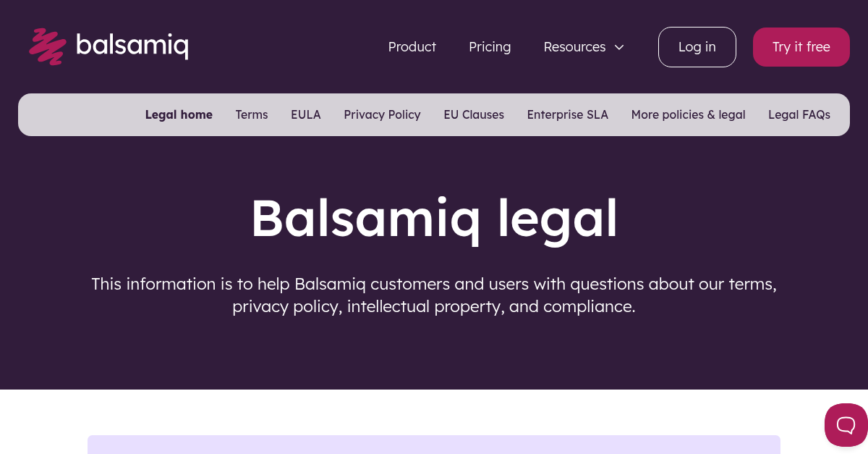The image size is (868, 454).
Task: Click the intro paragraph about compliance
Action: coord(434,295)
